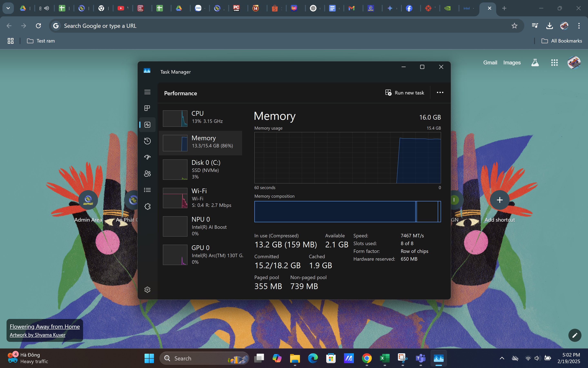This screenshot has height=368, width=588.
Task: Open Windows Start menu
Action: [x=149, y=358]
